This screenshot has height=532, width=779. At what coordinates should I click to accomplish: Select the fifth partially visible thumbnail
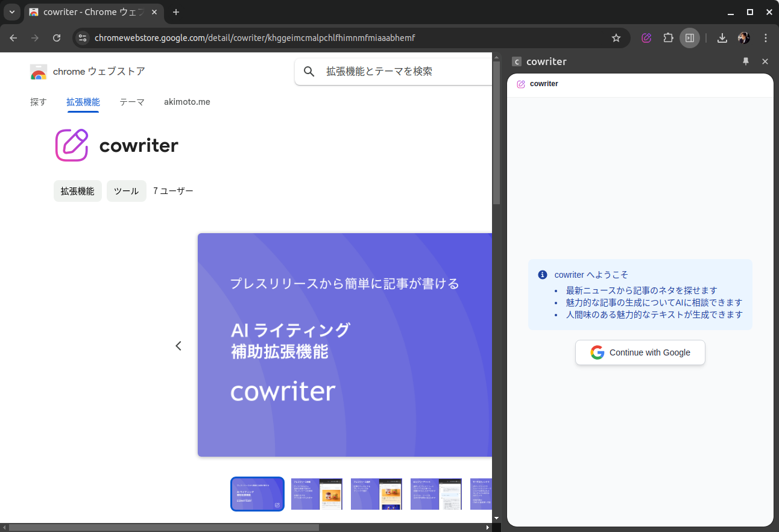point(481,494)
